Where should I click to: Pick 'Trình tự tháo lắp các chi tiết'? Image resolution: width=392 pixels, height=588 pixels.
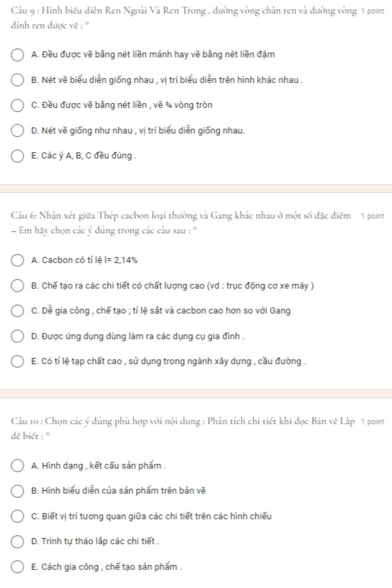coord(17,542)
